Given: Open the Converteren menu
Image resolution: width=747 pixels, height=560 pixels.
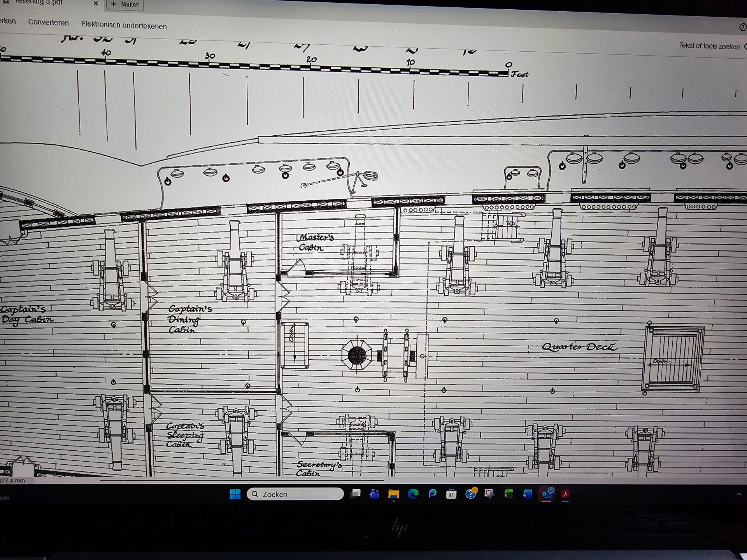Looking at the screenshot, I should [48, 23].
